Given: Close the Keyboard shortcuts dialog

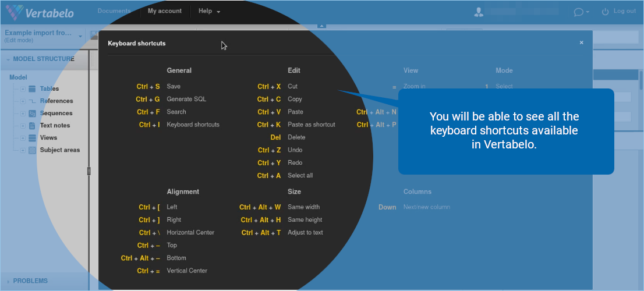Looking at the screenshot, I should tap(581, 42).
